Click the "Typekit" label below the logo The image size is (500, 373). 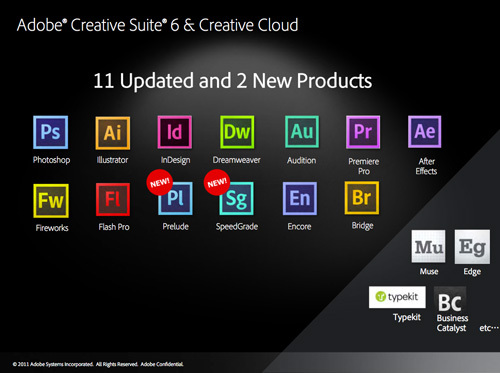[407, 317]
